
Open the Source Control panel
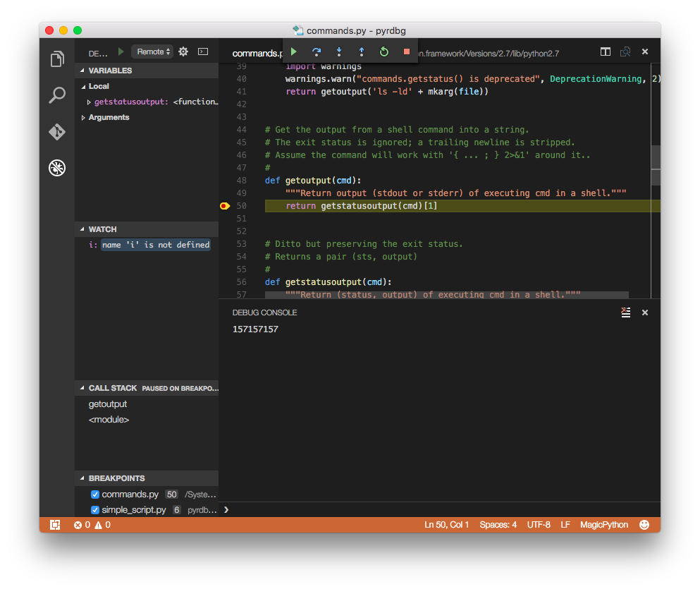pyautogui.click(x=56, y=132)
